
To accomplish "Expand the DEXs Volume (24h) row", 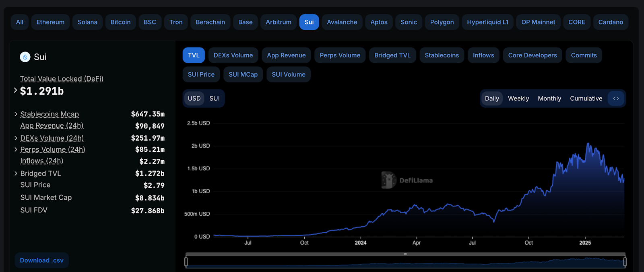I will (x=16, y=138).
